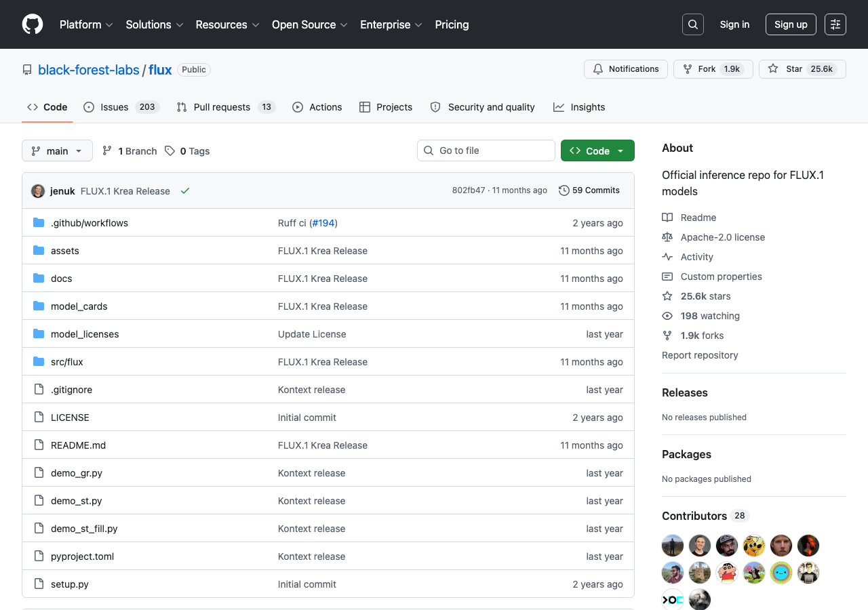Switch to the Pull requests tab
This screenshot has height=610, width=868.
click(x=226, y=107)
